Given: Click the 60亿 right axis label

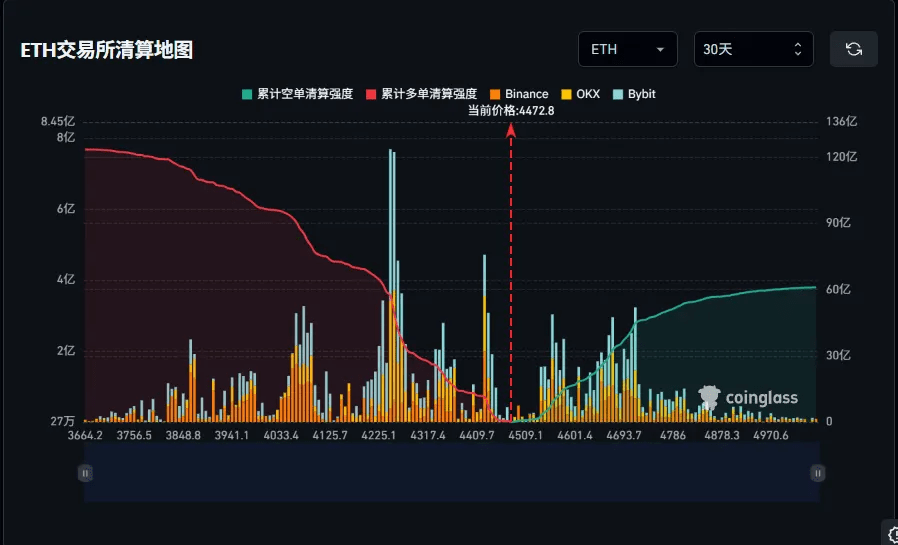Looking at the screenshot, I should click(838, 290).
